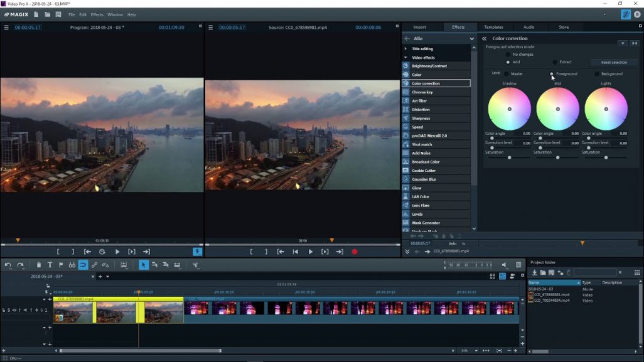Select the Title editor T icon
The height and width of the screenshot is (362, 644).
point(50,265)
